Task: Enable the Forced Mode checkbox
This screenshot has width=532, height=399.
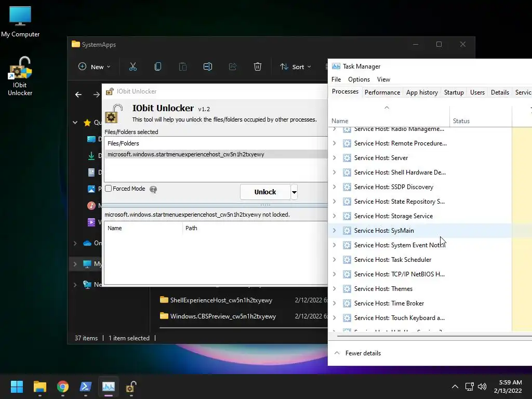Action: tap(108, 188)
